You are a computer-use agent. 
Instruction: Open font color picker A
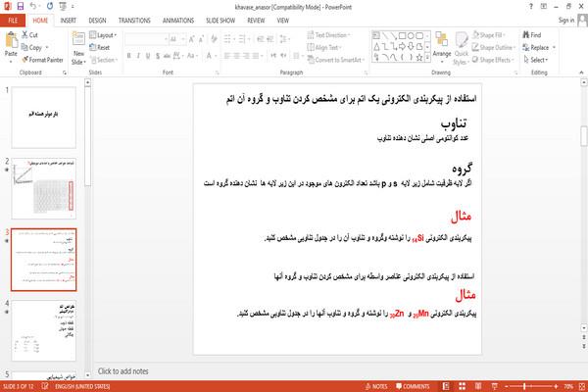click(211, 56)
